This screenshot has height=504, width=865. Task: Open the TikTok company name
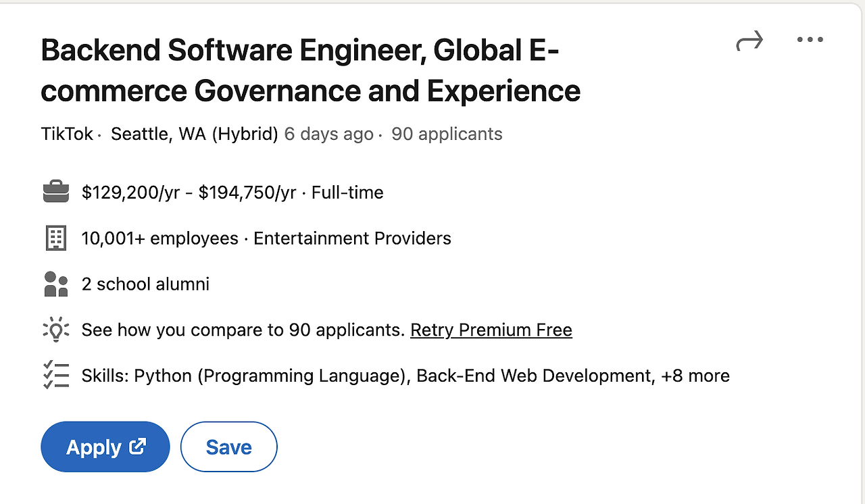coord(67,134)
